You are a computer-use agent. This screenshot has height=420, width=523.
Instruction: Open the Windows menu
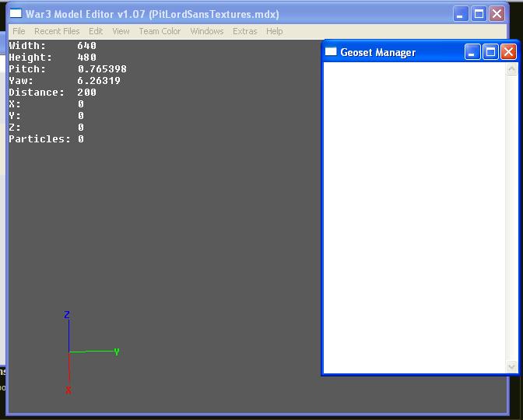coord(207,31)
